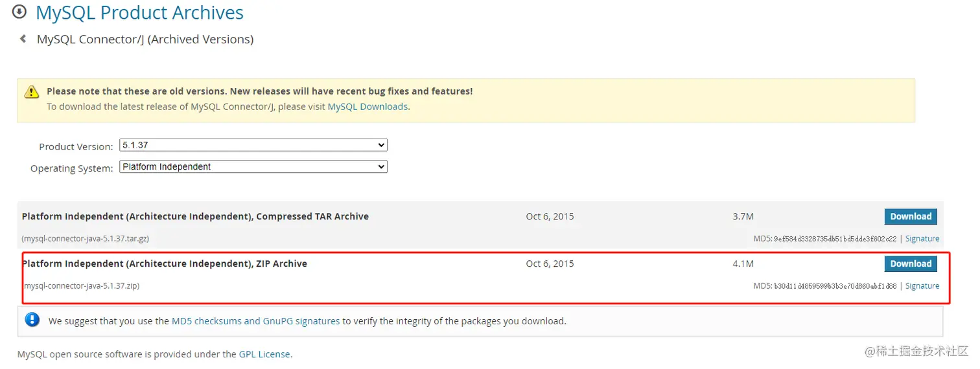Image resolution: width=980 pixels, height=369 pixels.
Task: Click the MD5 hash of the zip file
Action: point(835,286)
